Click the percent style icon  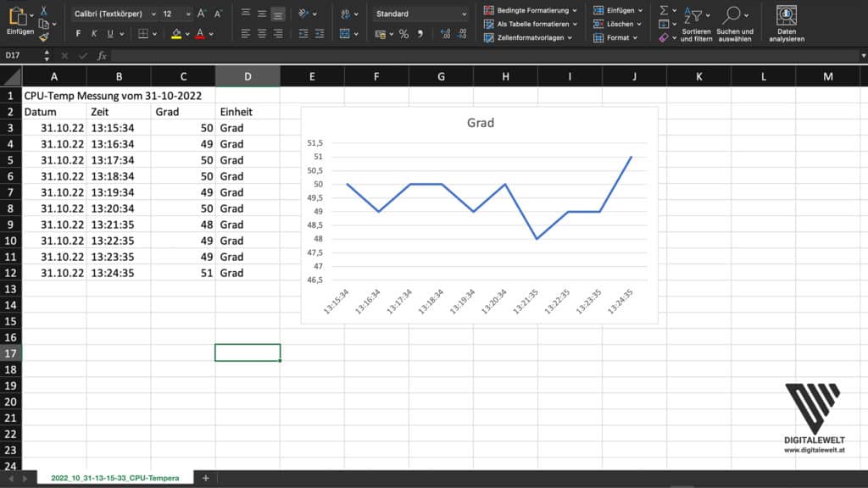pos(403,34)
